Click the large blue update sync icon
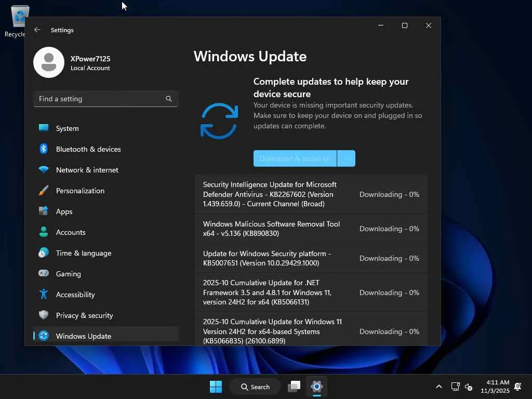 (219, 121)
